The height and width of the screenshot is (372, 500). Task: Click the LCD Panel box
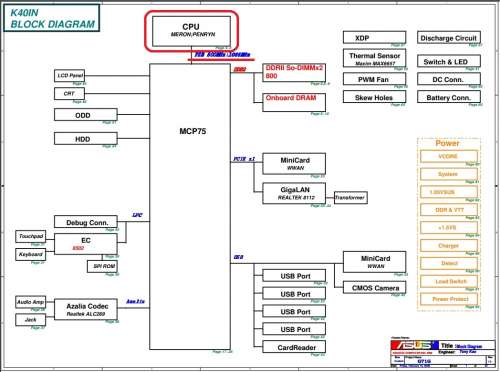tap(69, 76)
